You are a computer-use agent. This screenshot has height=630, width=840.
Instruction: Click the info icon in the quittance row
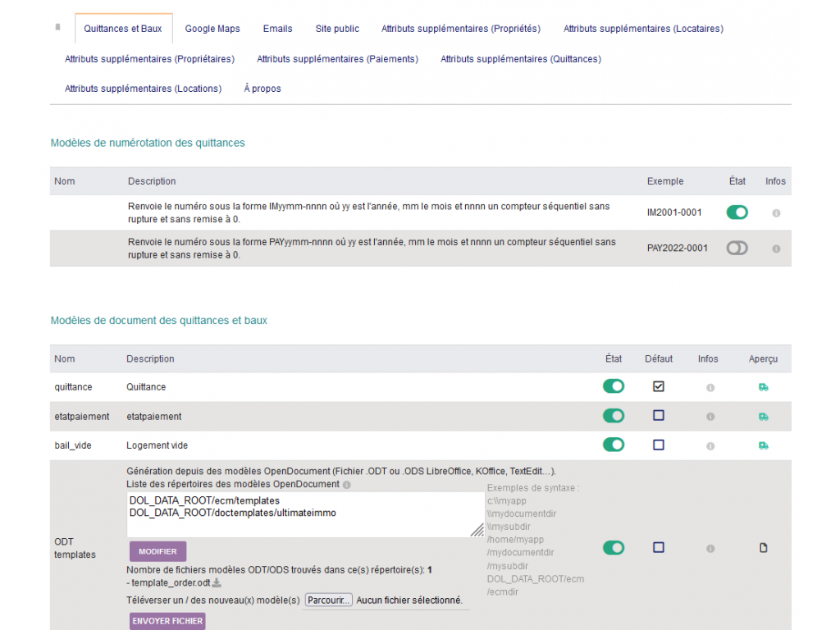(710, 387)
